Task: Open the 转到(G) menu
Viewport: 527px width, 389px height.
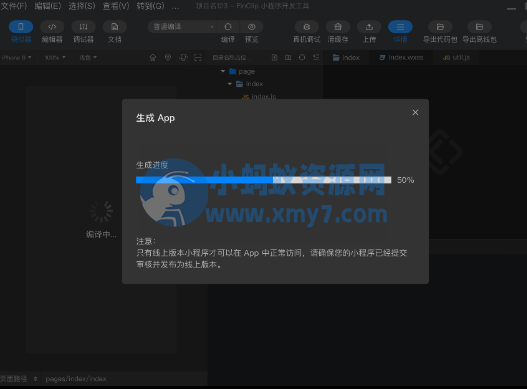Action: pyautogui.click(x=151, y=6)
